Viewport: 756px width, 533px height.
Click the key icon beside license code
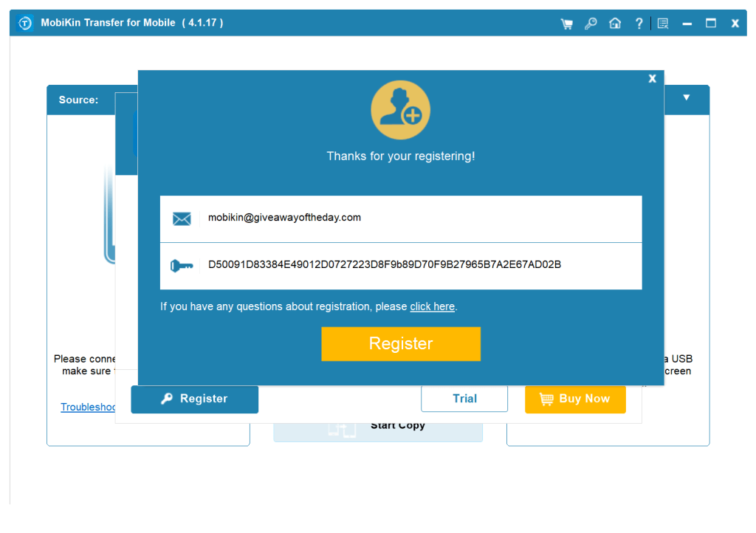(182, 266)
